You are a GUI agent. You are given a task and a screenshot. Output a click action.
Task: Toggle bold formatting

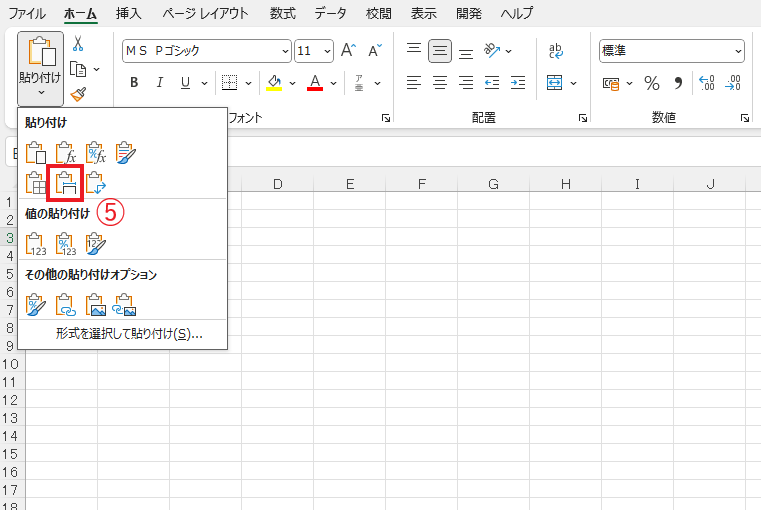pos(134,82)
